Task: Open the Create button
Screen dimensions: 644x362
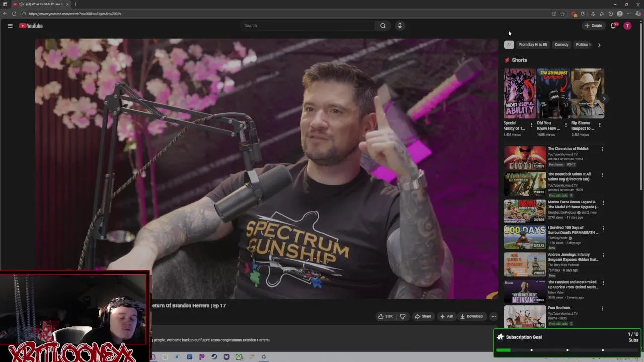Action: click(x=593, y=26)
